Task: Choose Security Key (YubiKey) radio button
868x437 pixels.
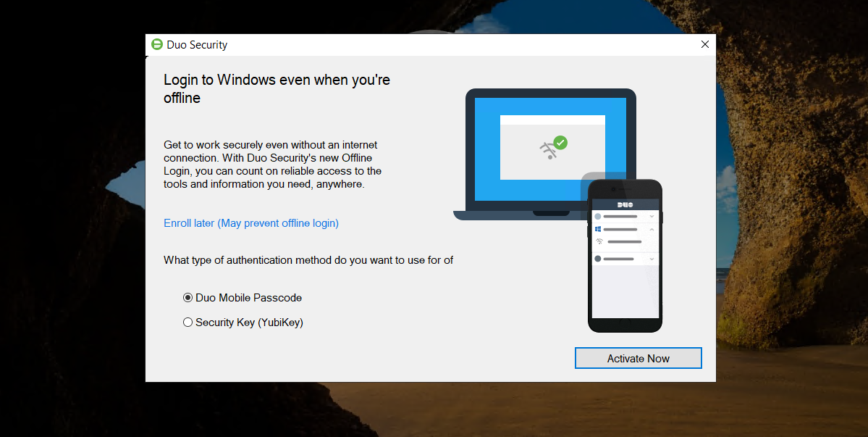Action: click(243, 322)
